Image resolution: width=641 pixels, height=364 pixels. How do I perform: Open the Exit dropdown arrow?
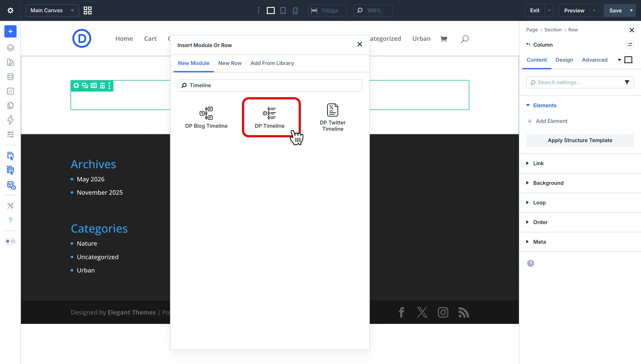coord(549,10)
